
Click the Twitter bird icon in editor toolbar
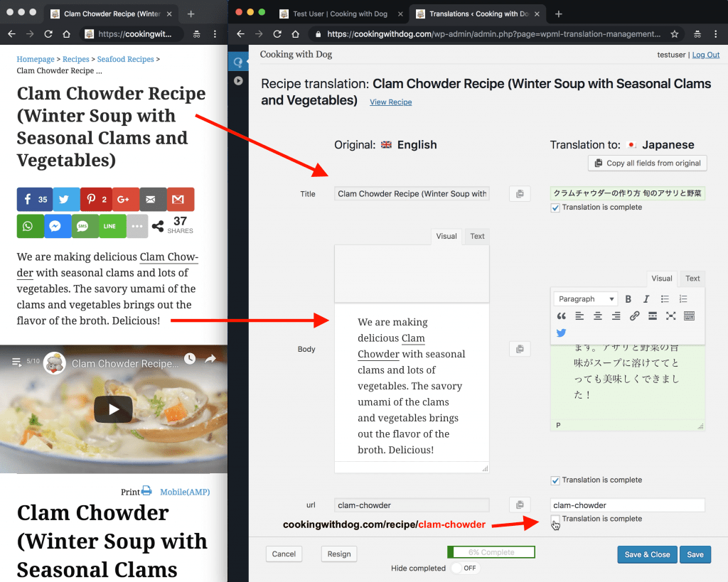[562, 333]
